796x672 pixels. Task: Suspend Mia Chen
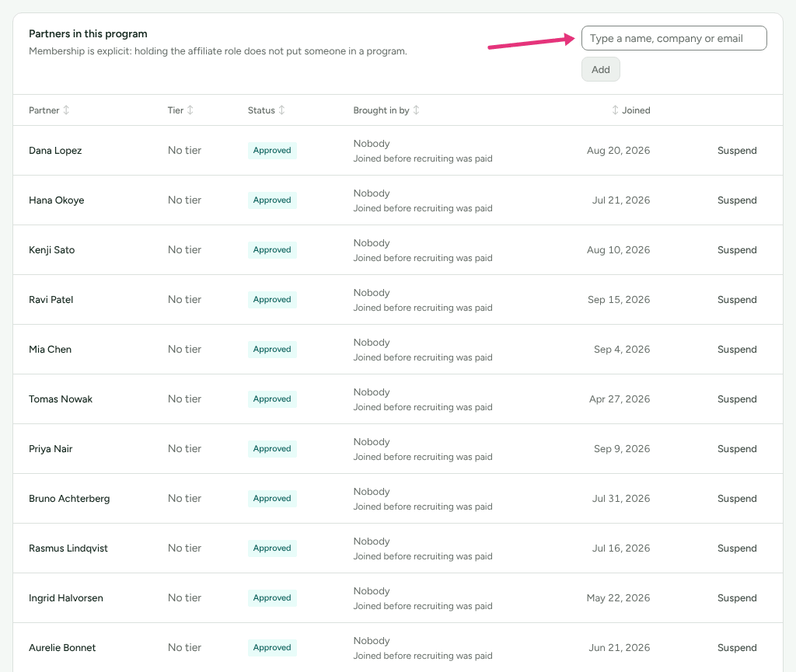737,350
